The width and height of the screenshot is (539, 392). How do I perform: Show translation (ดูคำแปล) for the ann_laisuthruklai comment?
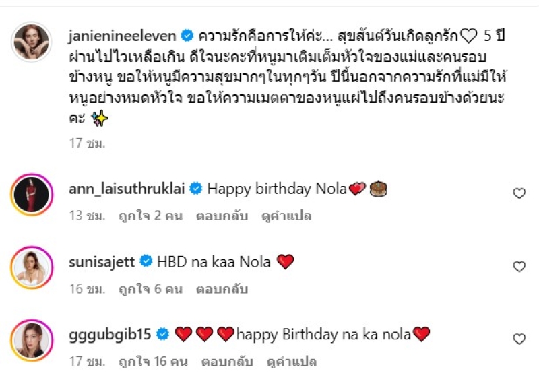pos(286,216)
